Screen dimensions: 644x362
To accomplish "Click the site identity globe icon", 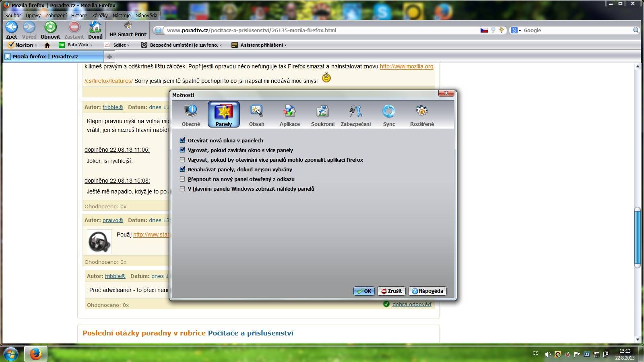I will pos(158,30).
